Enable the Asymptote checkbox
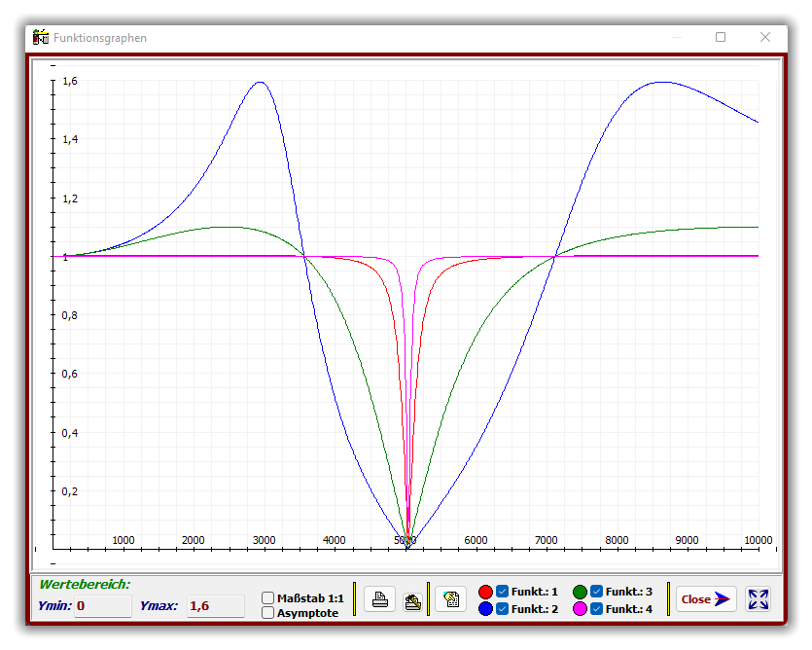Viewport: 812px width, 650px height. coord(268,612)
